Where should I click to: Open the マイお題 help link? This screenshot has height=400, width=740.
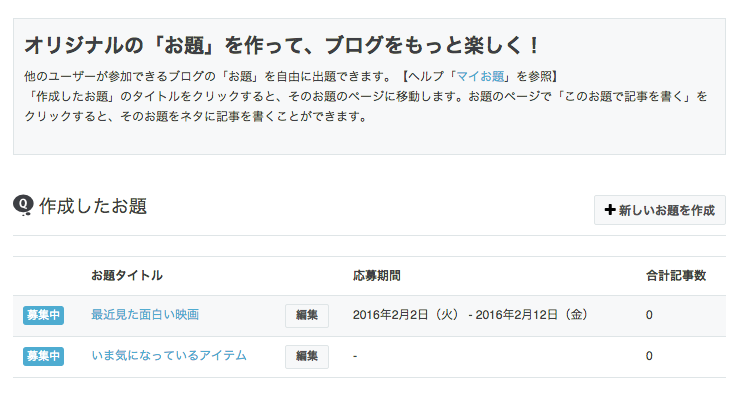click(x=480, y=76)
